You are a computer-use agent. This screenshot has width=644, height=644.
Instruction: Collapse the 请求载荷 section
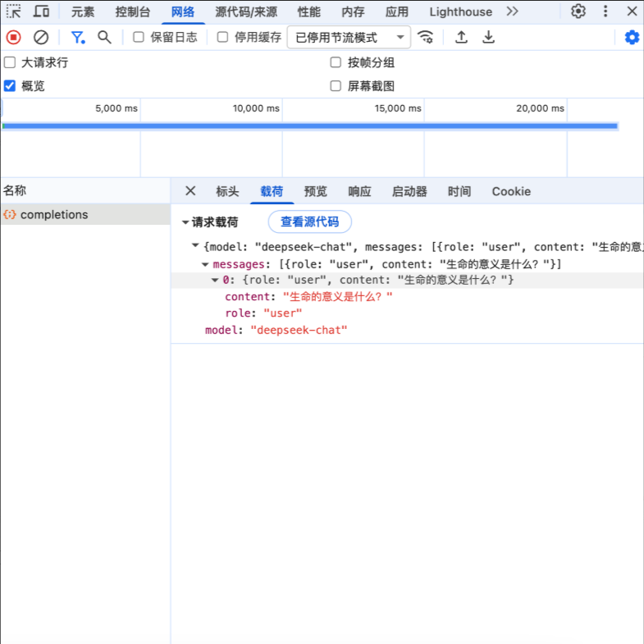[x=185, y=222]
